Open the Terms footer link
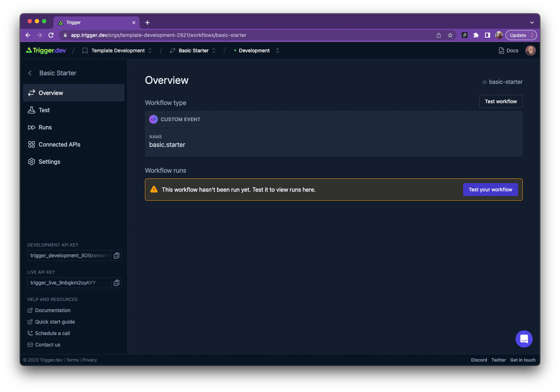 (x=72, y=360)
